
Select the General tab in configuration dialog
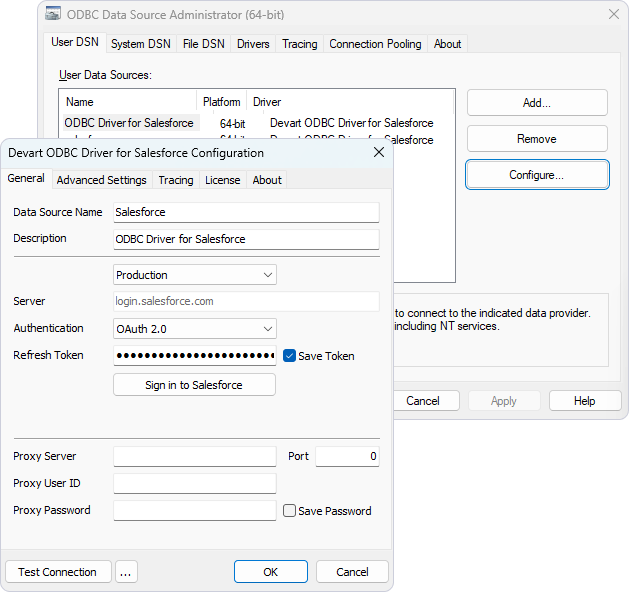pyautogui.click(x=26, y=178)
